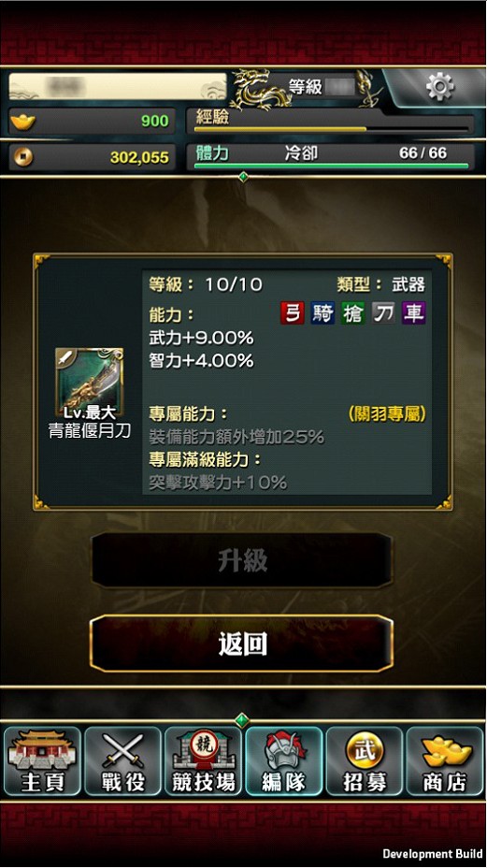Open the settings gear icon
Viewport: 487px width, 868px height.
coord(440,87)
